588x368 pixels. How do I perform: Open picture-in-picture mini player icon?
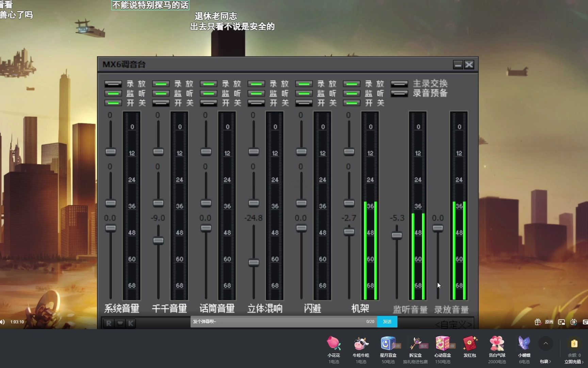click(561, 322)
